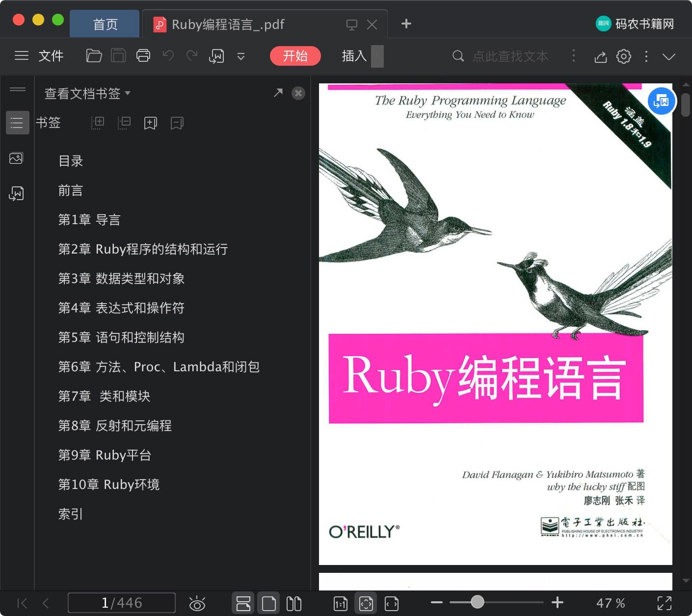
Task: Expand quick access toolbar dropdown
Action: (x=240, y=56)
